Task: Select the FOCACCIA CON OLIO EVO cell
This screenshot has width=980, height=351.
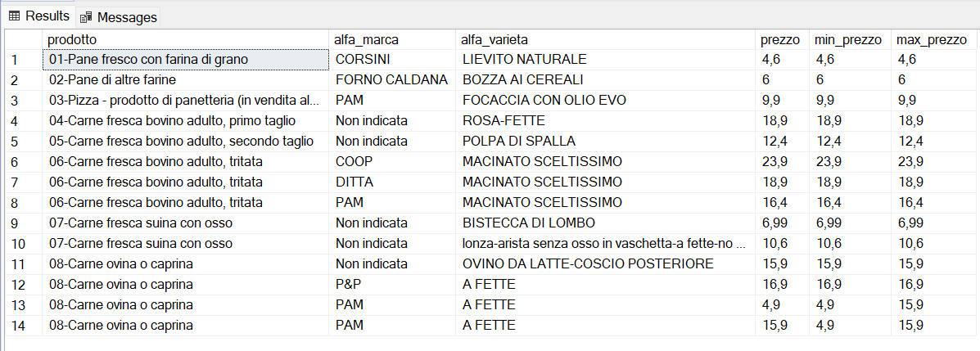Action: [544, 100]
